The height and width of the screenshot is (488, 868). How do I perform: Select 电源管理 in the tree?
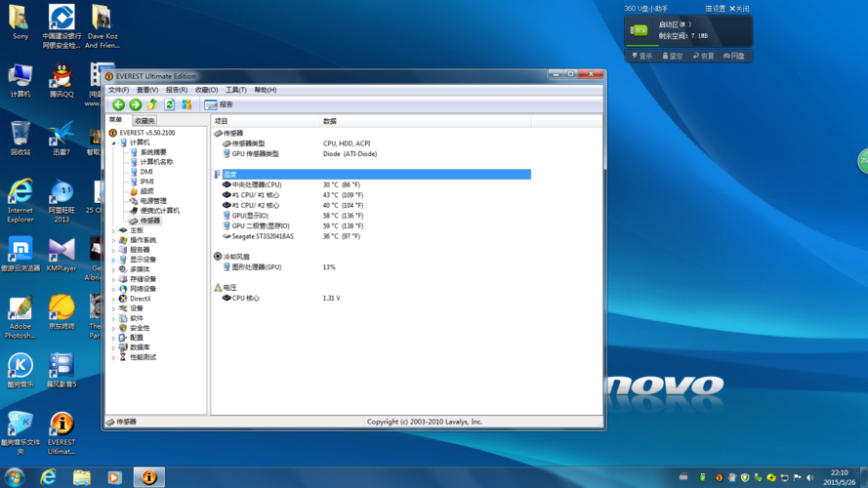coord(153,201)
